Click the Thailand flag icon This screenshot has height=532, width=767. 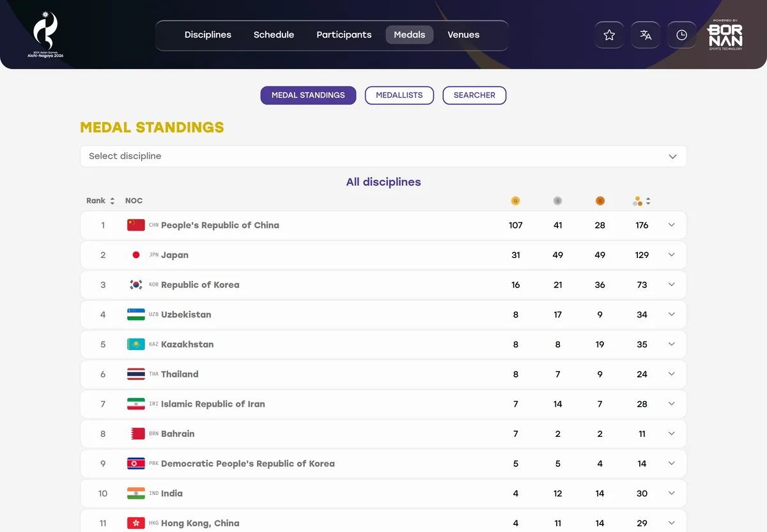pyautogui.click(x=136, y=374)
